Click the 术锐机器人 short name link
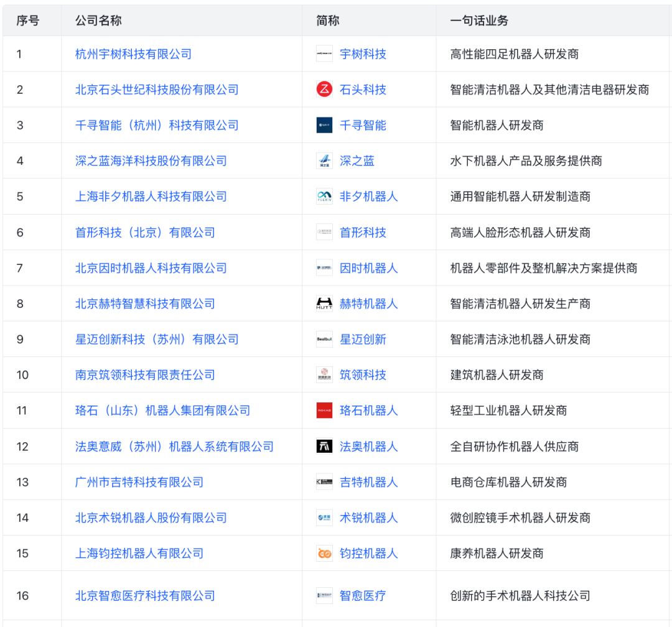 (368, 518)
